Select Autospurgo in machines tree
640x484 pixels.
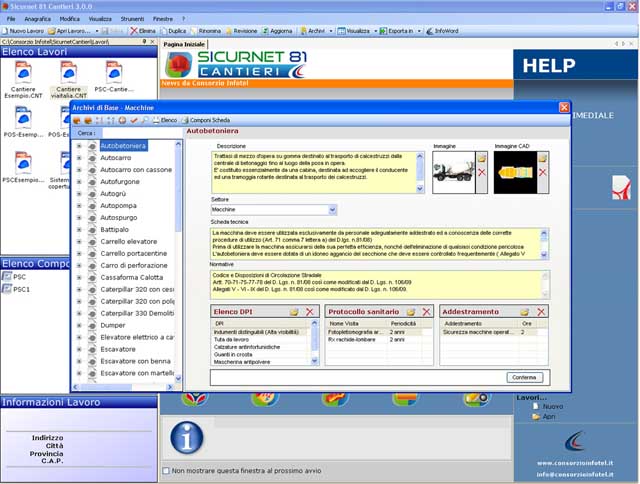[x=119, y=218]
